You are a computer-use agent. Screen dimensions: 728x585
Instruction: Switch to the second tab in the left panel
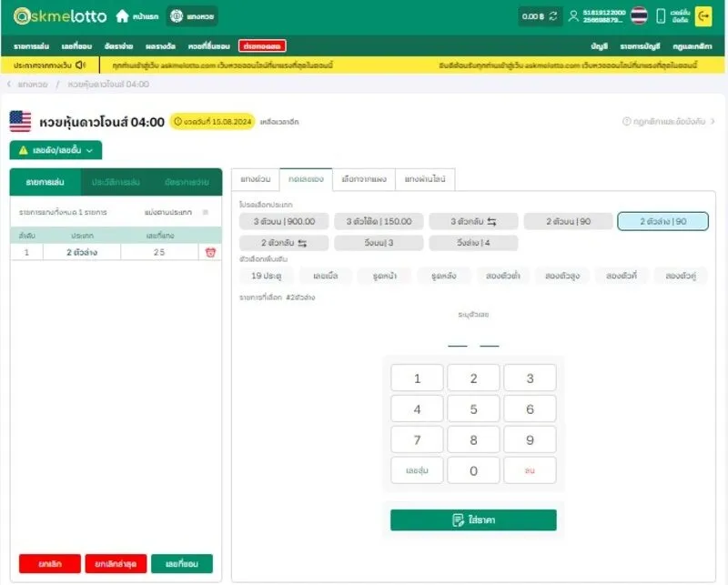click(x=116, y=182)
